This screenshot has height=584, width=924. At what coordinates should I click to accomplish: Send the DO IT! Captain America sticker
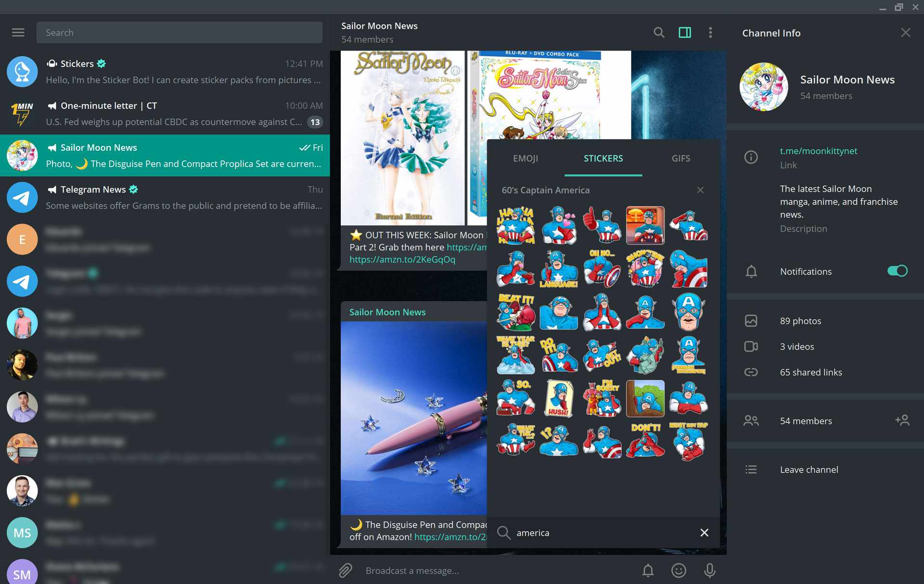click(558, 355)
